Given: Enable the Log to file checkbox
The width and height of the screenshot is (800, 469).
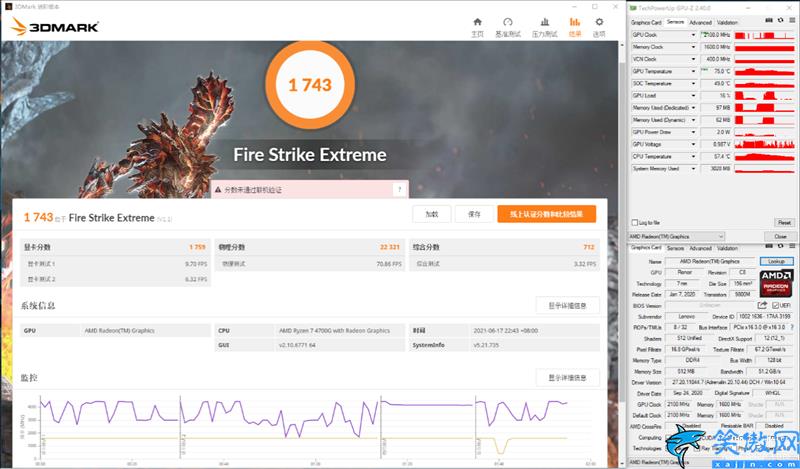Looking at the screenshot, I should click(635, 223).
